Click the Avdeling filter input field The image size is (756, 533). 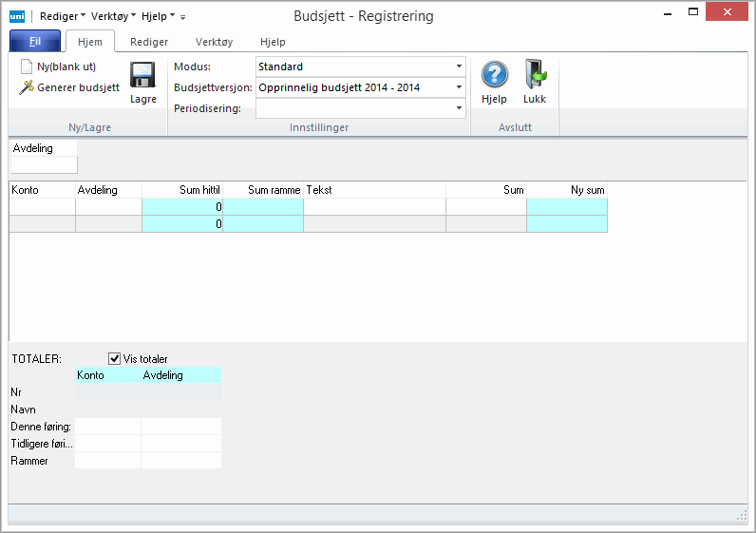tap(44, 165)
